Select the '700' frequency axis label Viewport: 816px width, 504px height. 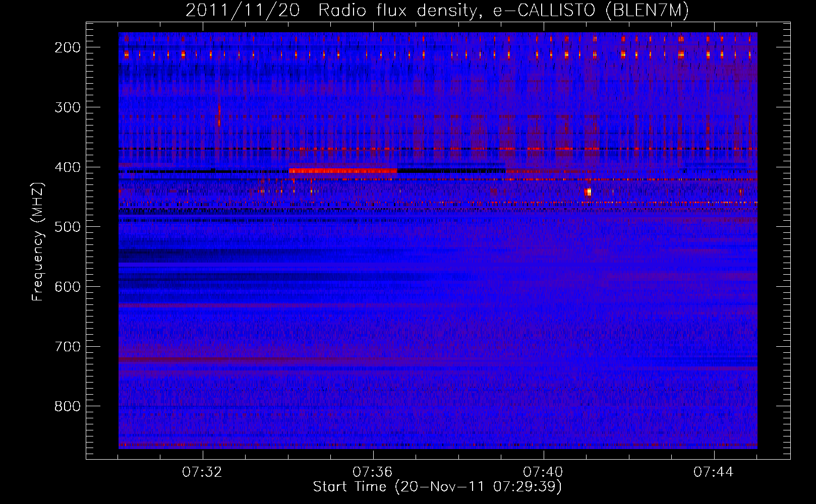pyautogui.click(x=67, y=347)
